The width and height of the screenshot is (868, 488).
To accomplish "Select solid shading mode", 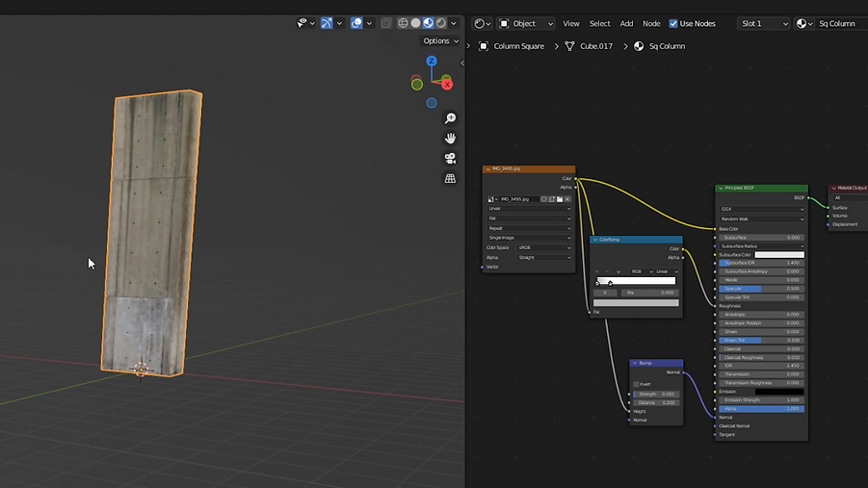I will point(416,23).
